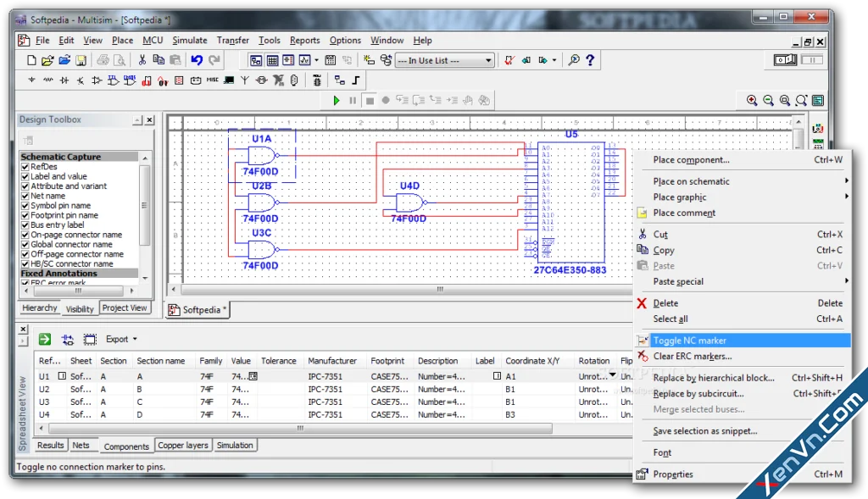Switch to the Nets tab
868x499 pixels.
point(81,446)
